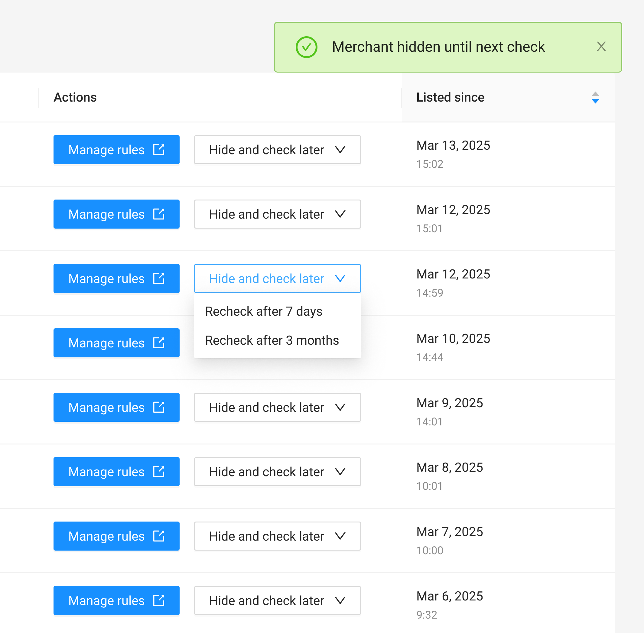Open Manage rules for Mar 7, 2025 row

click(116, 536)
